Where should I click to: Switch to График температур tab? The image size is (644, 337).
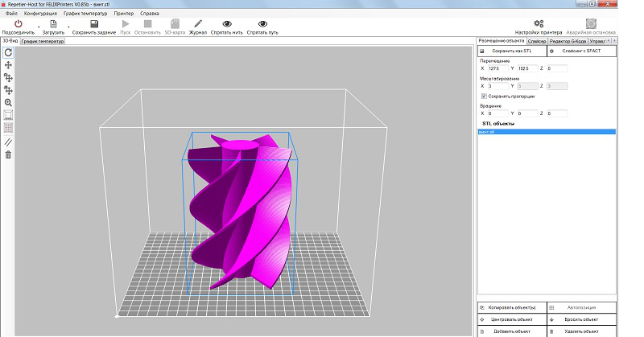click(x=43, y=42)
